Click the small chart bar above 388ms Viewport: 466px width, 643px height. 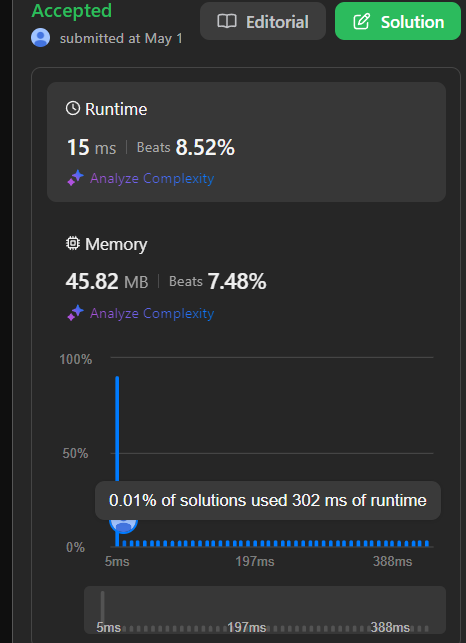tap(392, 543)
